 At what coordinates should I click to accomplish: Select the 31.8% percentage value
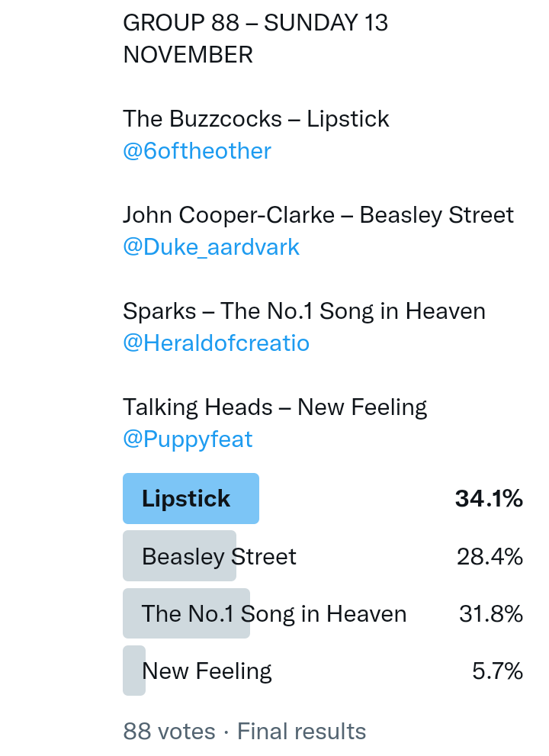pos(490,614)
